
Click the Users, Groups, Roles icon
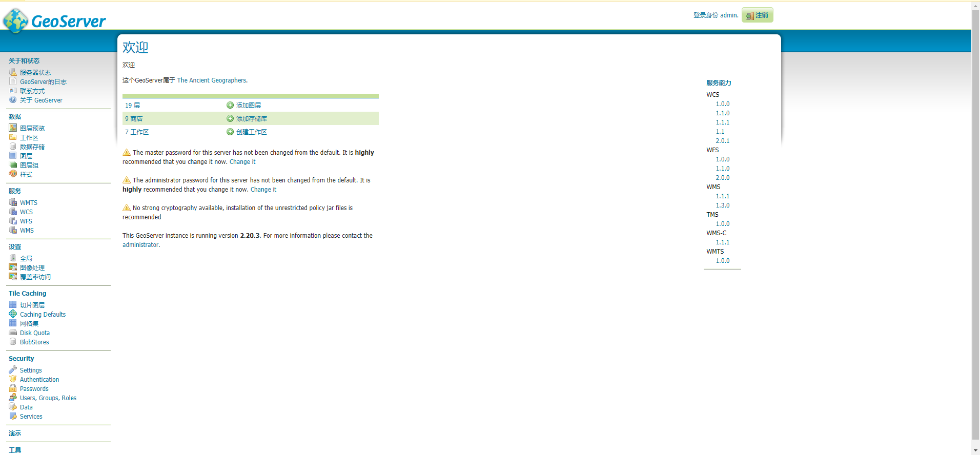pyautogui.click(x=13, y=398)
